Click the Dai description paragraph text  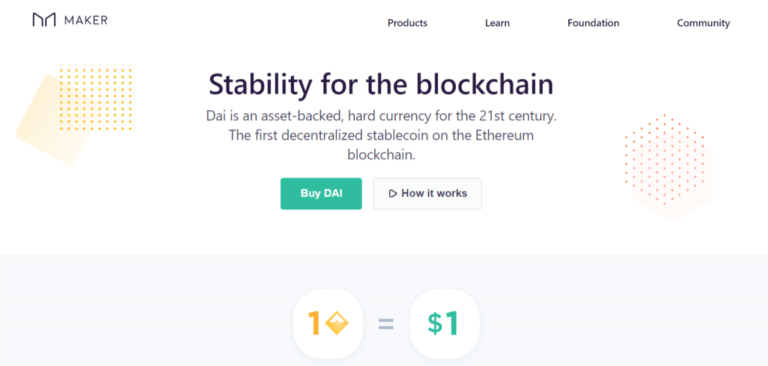tap(381, 136)
